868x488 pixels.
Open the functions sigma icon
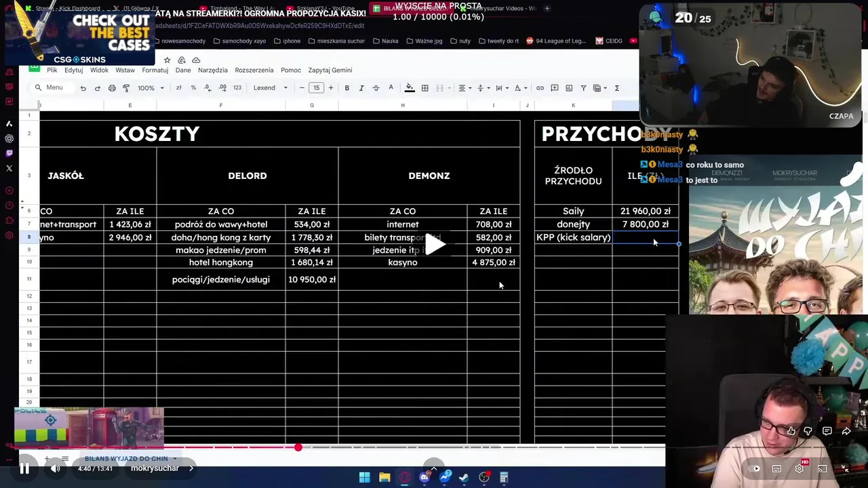(616, 88)
